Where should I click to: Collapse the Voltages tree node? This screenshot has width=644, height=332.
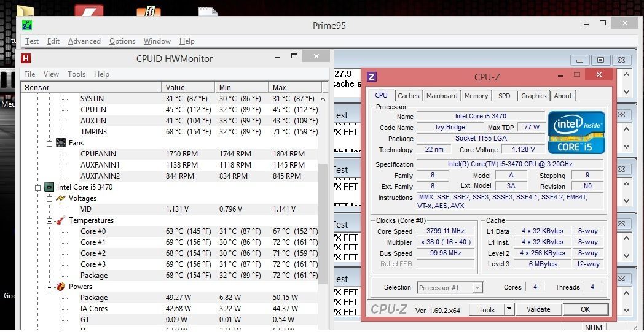[50, 199]
